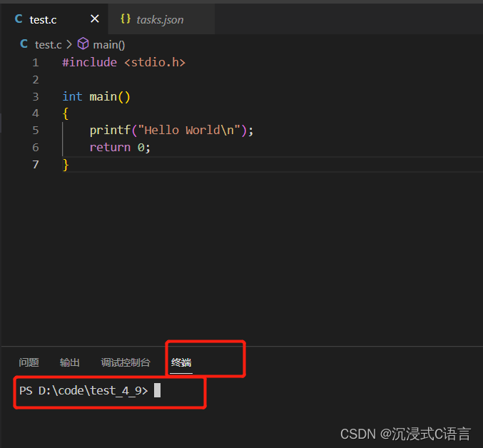Screen dimensions: 483x448
Task: Click the #include <stdio.h> line
Action: pyautogui.click(x=124, y=63)
